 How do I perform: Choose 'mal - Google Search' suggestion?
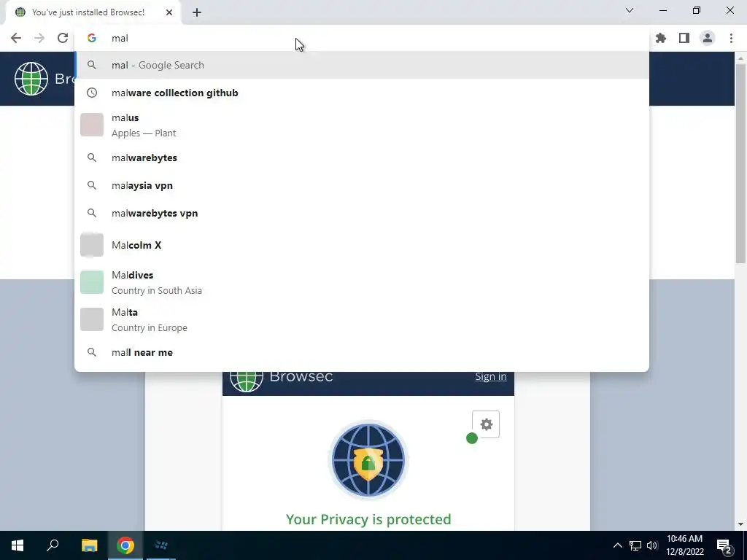362,65
